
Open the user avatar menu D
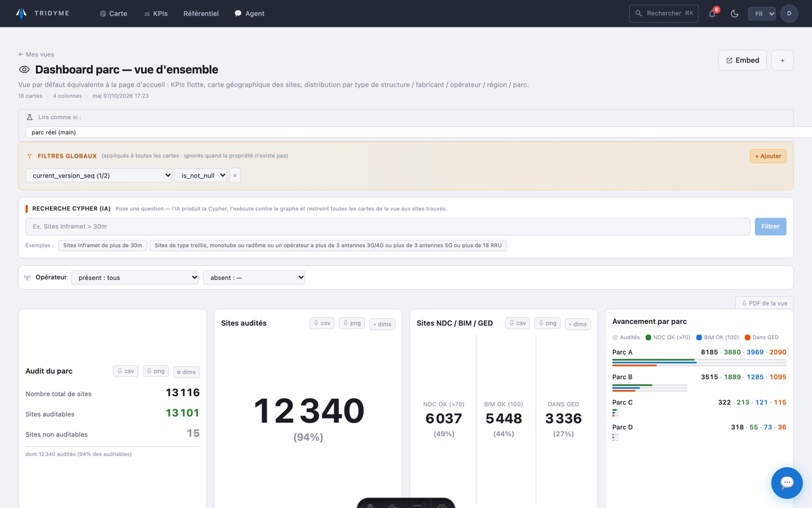pyautogui.click(x=789, y=13)
